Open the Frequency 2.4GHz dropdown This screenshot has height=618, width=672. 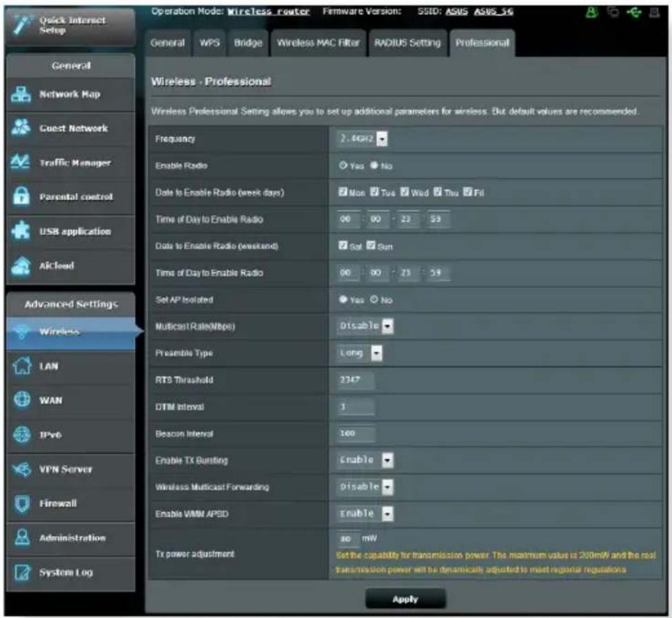pos(362,139)
